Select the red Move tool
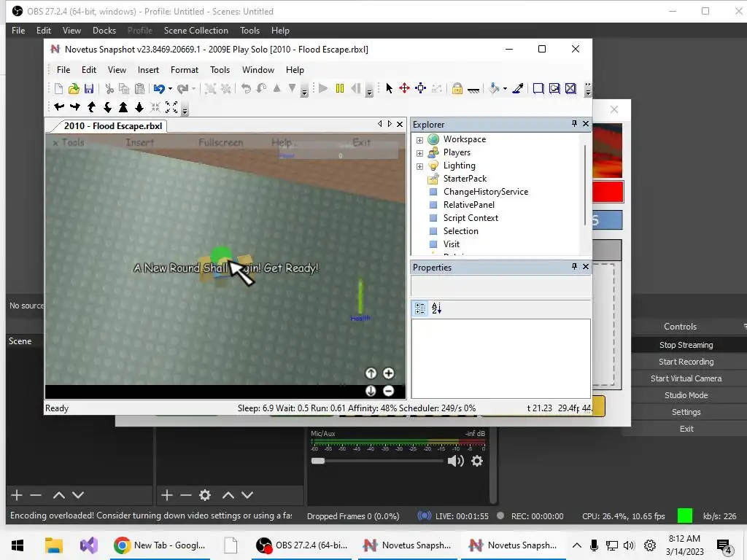Screen dimensions: 747x560 click(404, 88)
